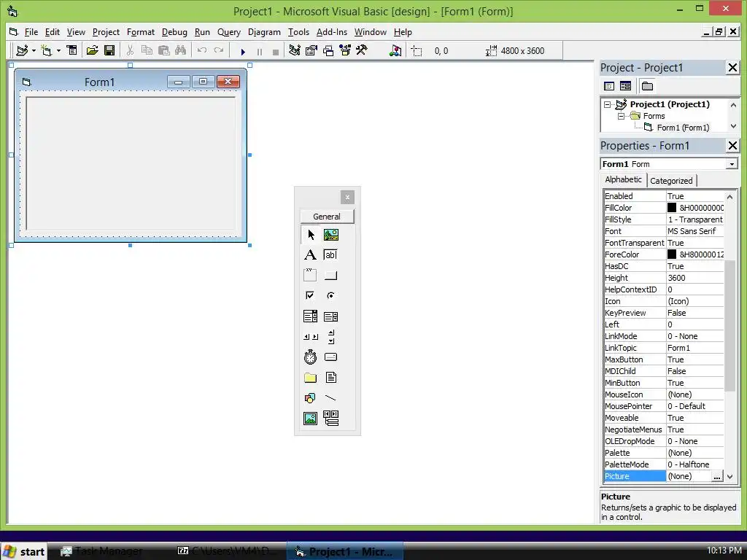The image size is (747, 560).
Task: Click the Height property value 3600
Action: tap(694, 278)
